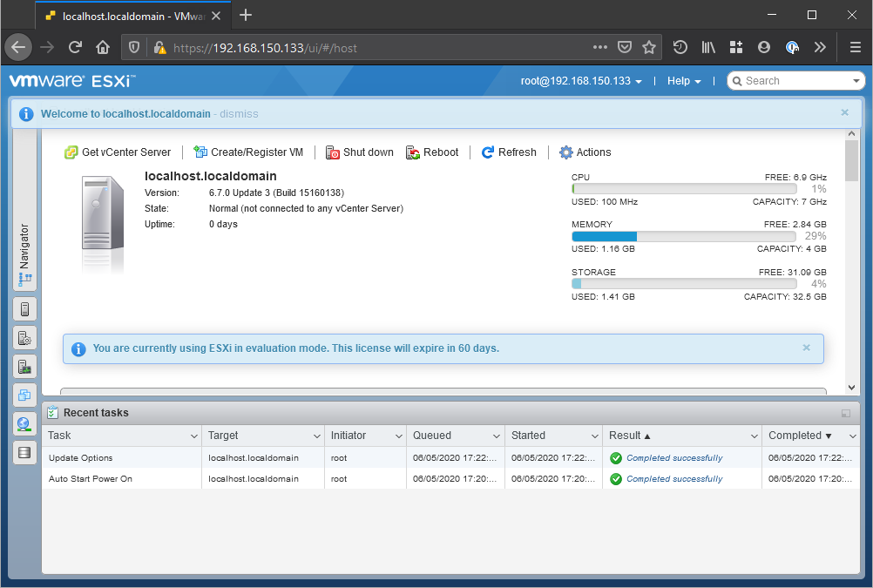
Task: Open Virtual Machines icon in sidebar
Action: (24, 395)
